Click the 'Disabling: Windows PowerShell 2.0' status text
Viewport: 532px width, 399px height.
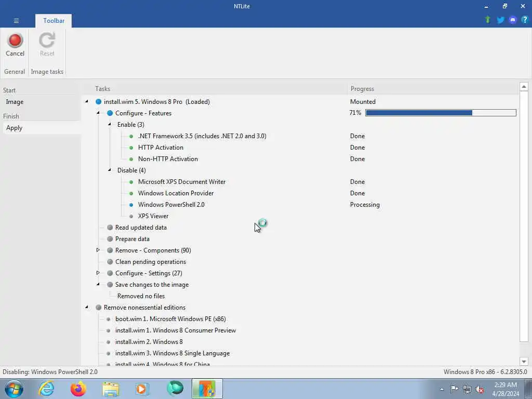50,372
